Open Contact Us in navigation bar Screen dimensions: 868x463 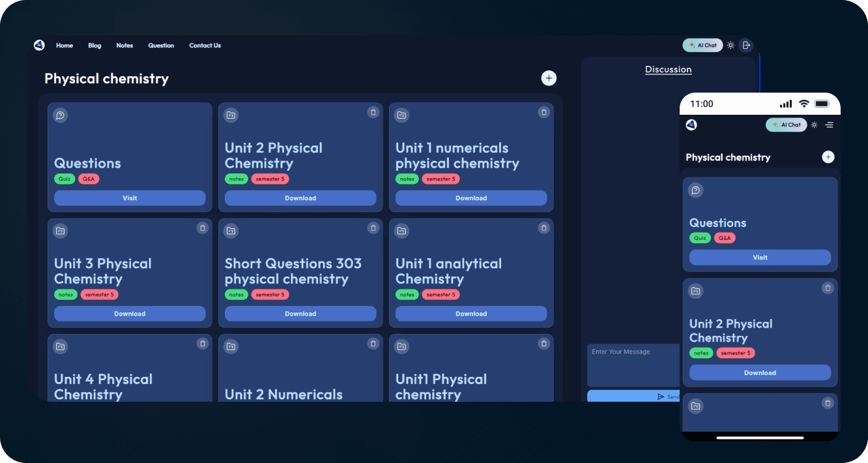(205, 46)
